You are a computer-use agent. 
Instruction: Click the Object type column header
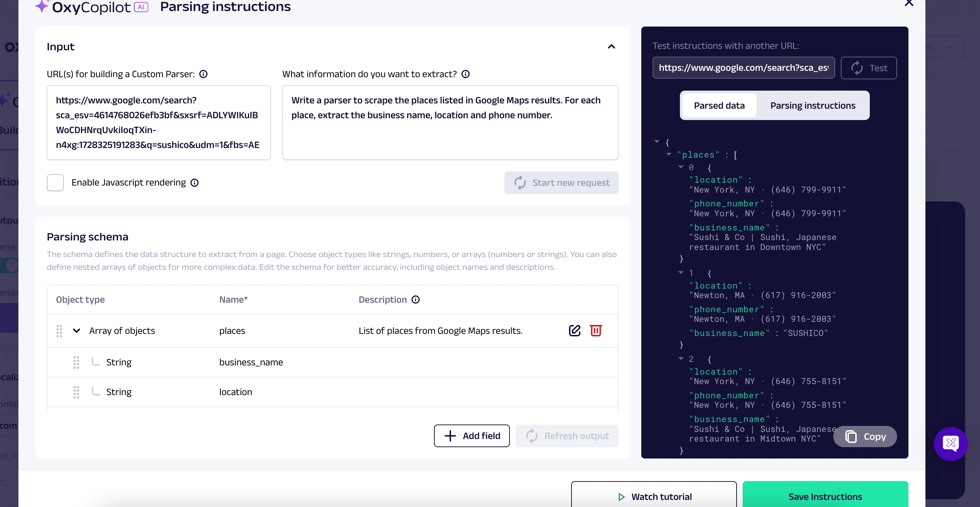[x=80, y=300]
